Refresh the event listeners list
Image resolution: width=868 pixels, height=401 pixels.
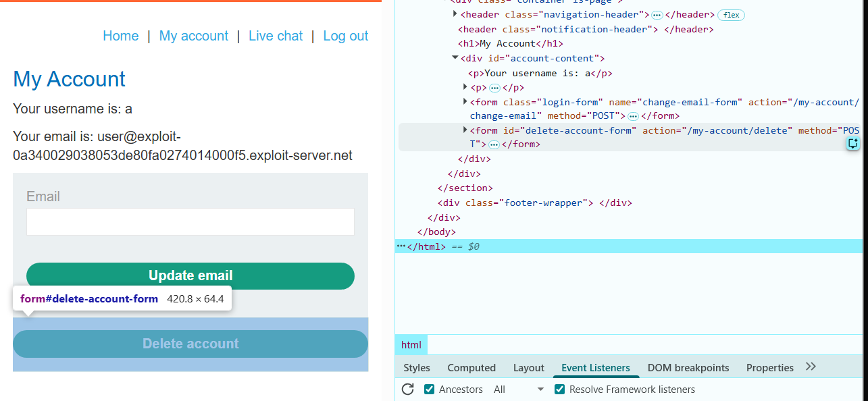(407, 389)
